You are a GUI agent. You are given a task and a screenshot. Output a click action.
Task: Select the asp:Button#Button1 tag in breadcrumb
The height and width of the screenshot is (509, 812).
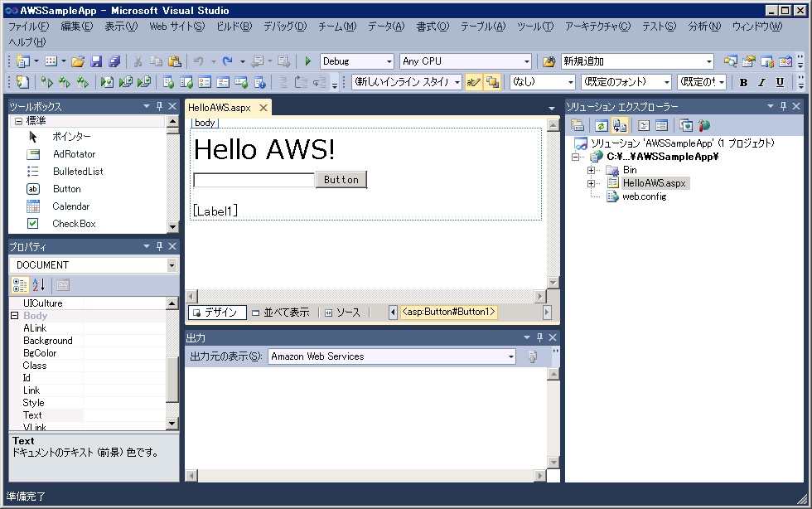tap(448, 312)
